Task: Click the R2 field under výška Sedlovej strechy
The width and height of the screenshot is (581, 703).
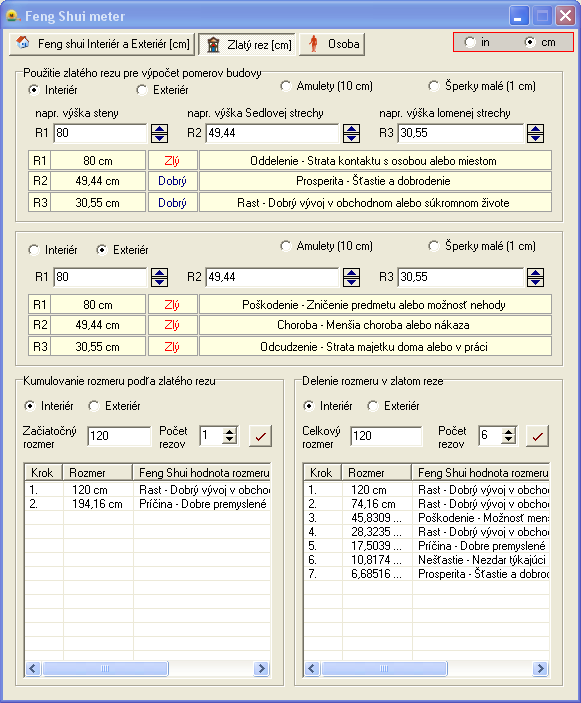Action: [x=272, y=133]
